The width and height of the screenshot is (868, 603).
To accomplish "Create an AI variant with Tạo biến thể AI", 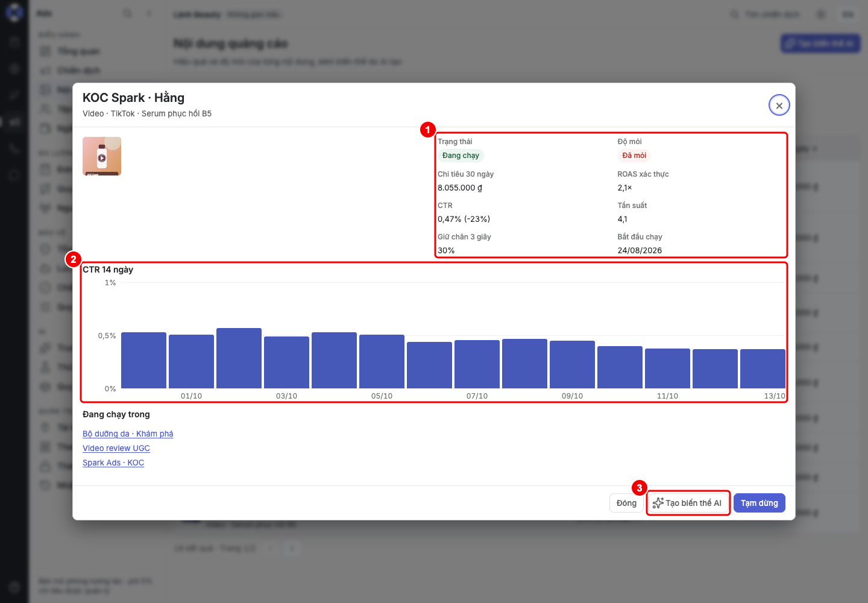I will [688, 503].
